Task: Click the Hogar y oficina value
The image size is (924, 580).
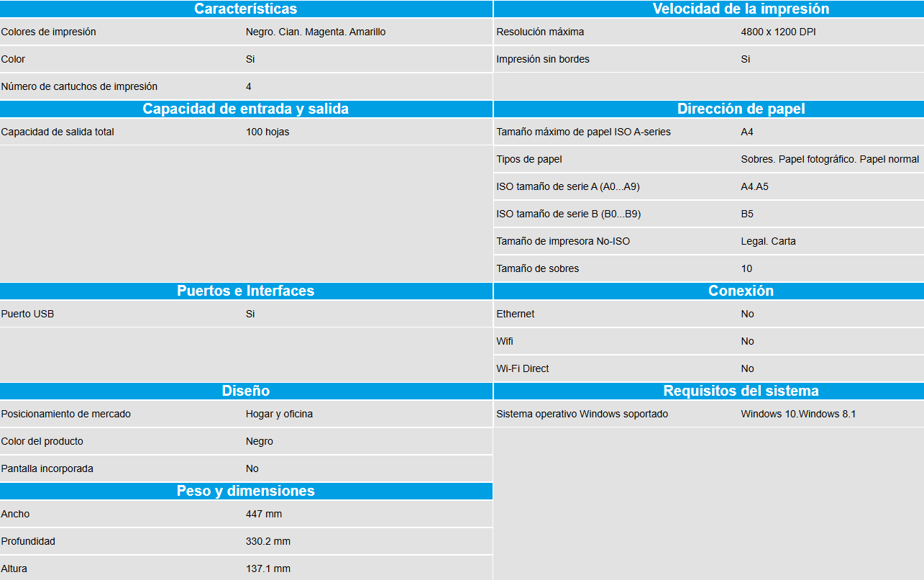Action: pos(279,414)
